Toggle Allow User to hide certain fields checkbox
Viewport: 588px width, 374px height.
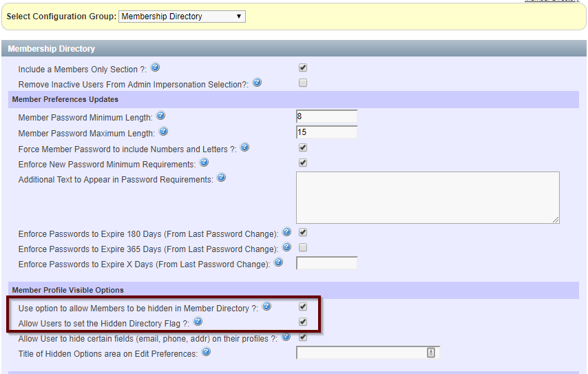303,337
